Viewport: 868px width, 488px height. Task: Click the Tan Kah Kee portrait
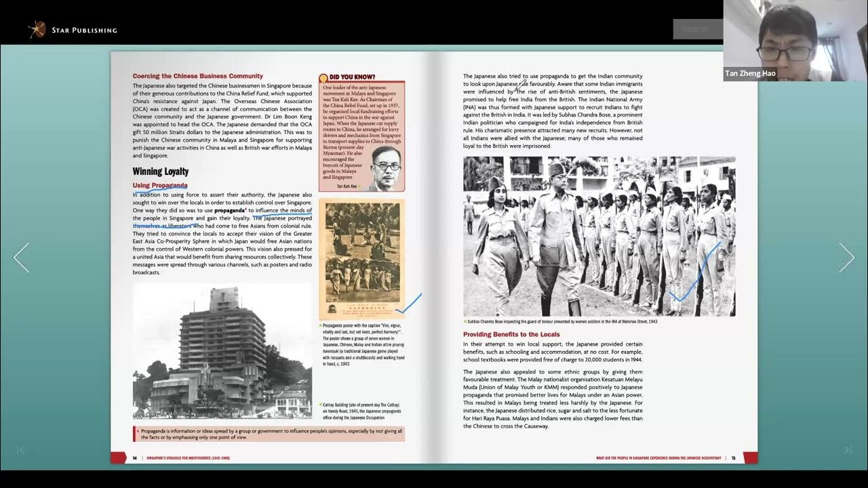pos(386,167)
